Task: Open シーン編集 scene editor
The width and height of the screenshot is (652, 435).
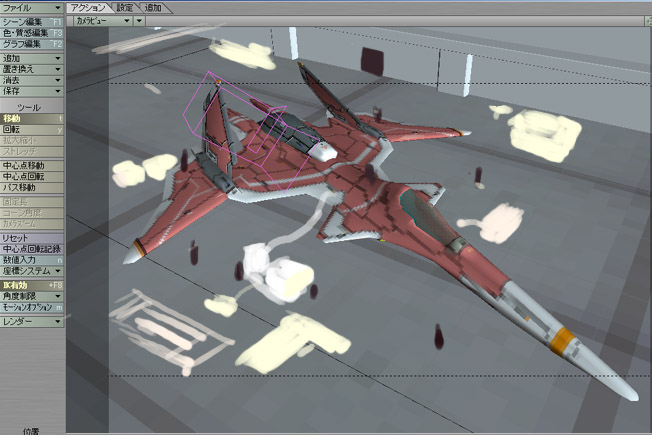Action: (x=32, y=22)
